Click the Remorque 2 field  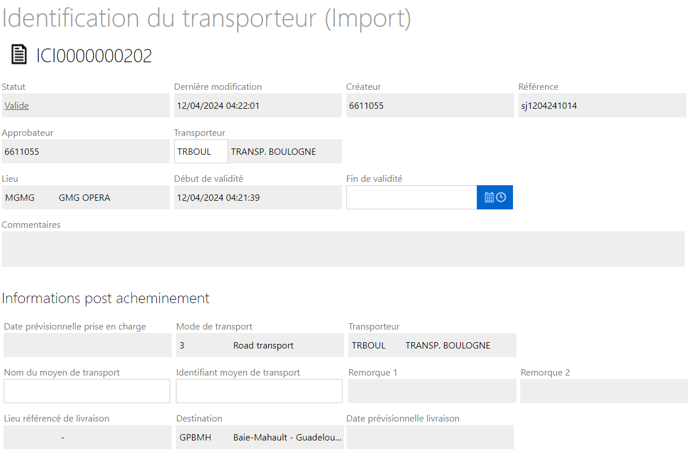pyautogui.click(x=604, y=391)
